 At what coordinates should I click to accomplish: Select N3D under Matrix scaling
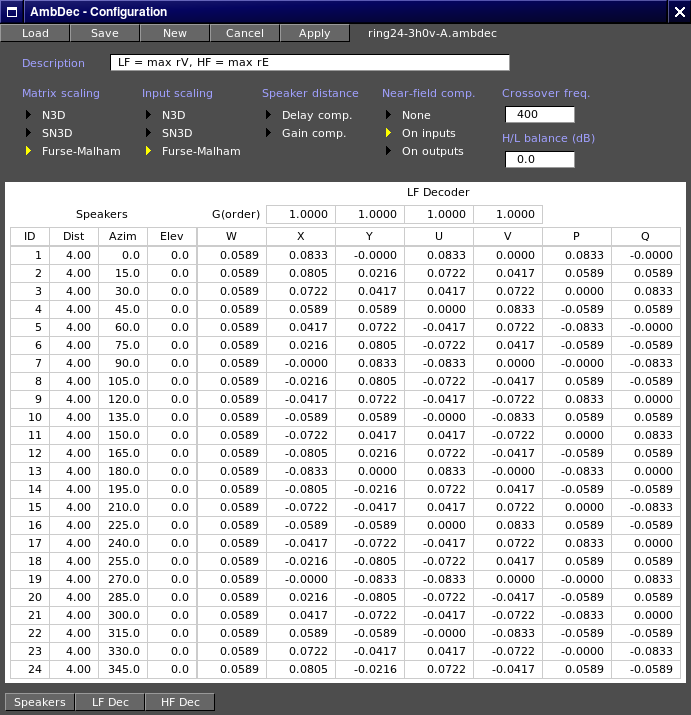pyautogui.click(x=46, y=115)
